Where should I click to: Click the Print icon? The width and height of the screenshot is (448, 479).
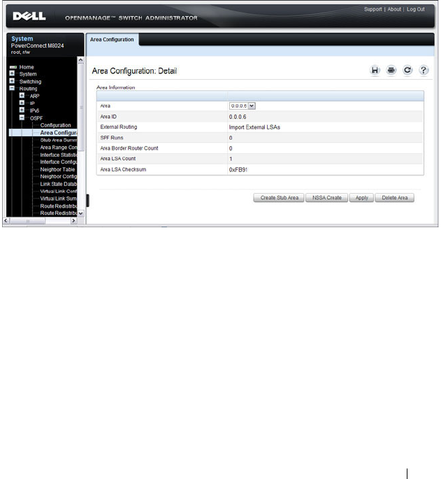click(x=391, y=71)
